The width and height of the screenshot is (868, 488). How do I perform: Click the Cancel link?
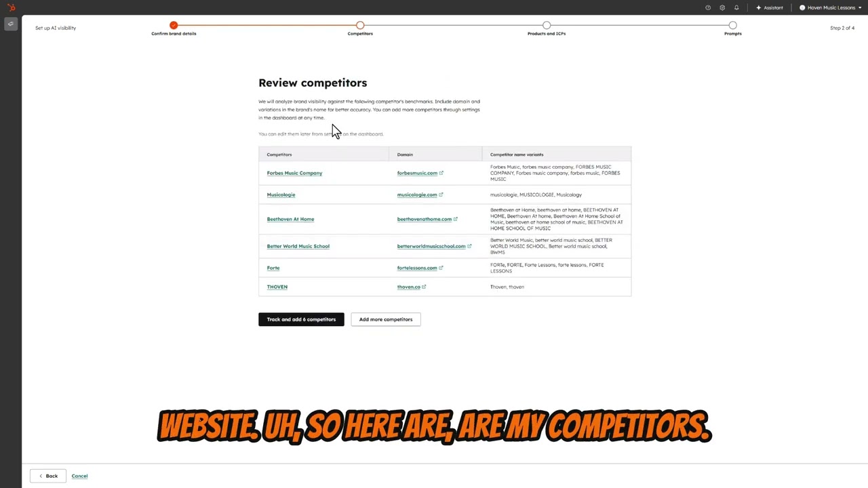point(79,476)
